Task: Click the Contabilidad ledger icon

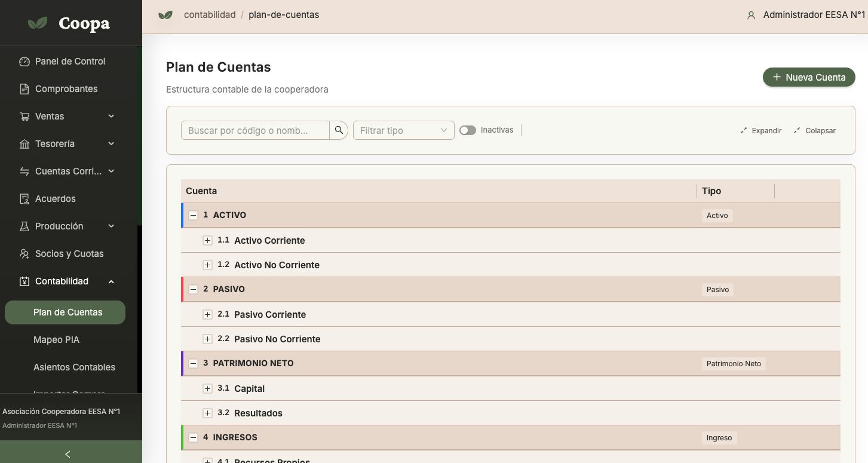Action: pos(24,281)
